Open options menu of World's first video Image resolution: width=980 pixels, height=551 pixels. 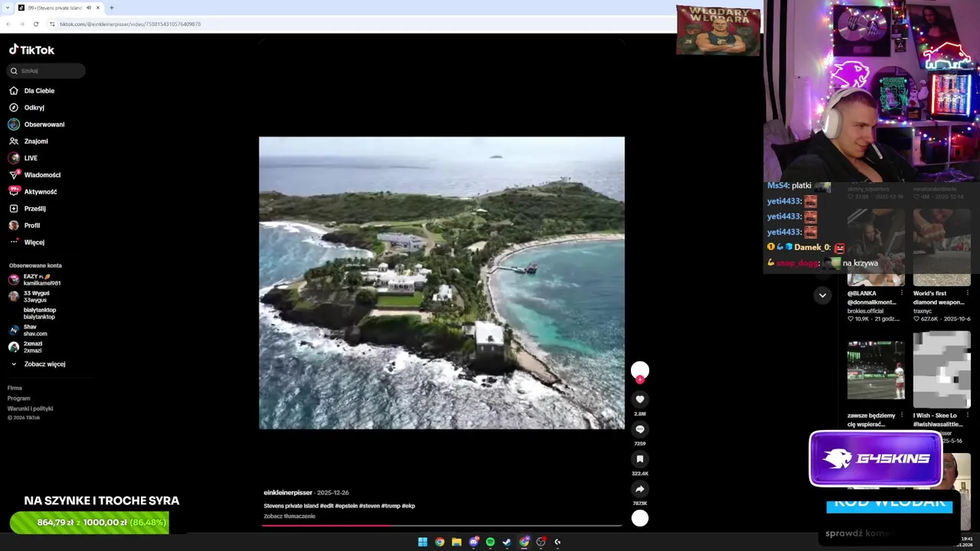pos(967,293)
